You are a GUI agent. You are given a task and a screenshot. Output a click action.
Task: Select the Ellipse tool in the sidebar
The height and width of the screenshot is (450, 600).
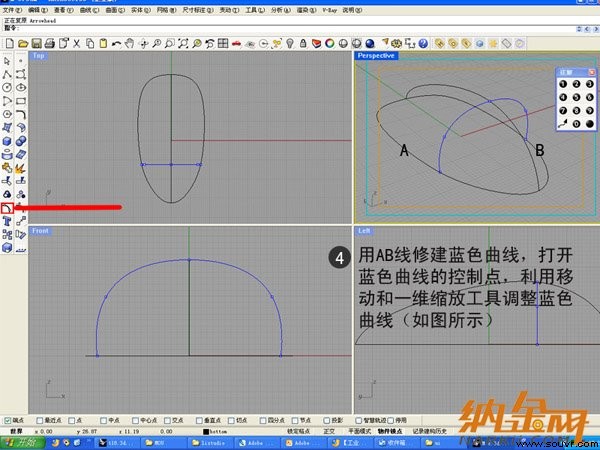click(21, 88)
